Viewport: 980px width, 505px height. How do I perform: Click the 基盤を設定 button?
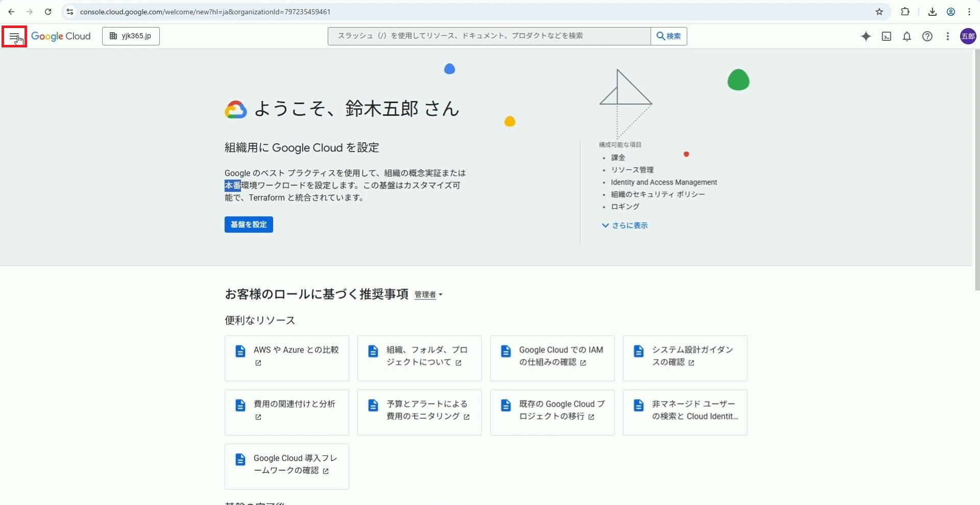249,224
